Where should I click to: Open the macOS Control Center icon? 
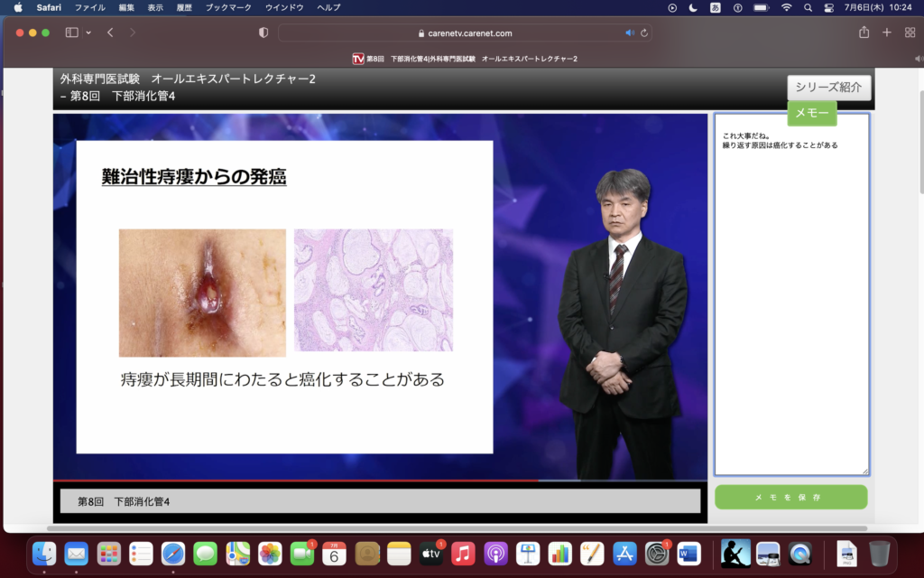point(829,7)
